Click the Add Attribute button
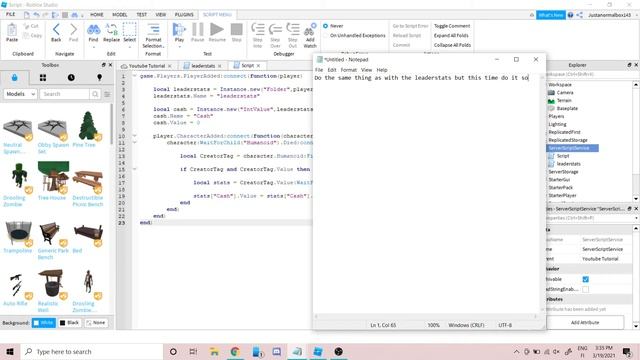The height and width of the screenshot is (360, 640). (585, 322)
